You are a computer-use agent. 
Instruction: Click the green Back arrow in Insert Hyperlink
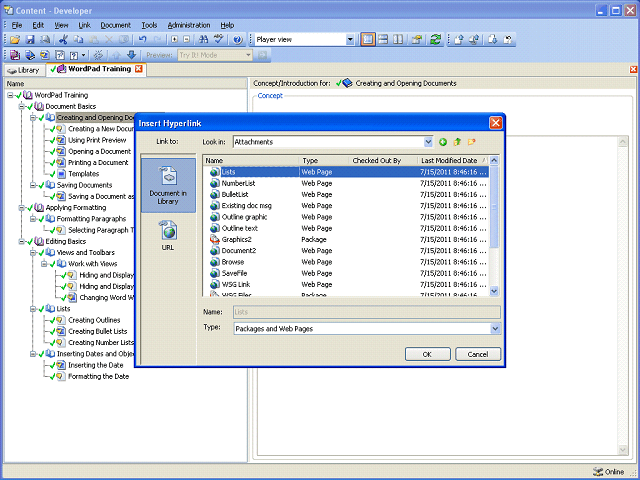point(443,142)
